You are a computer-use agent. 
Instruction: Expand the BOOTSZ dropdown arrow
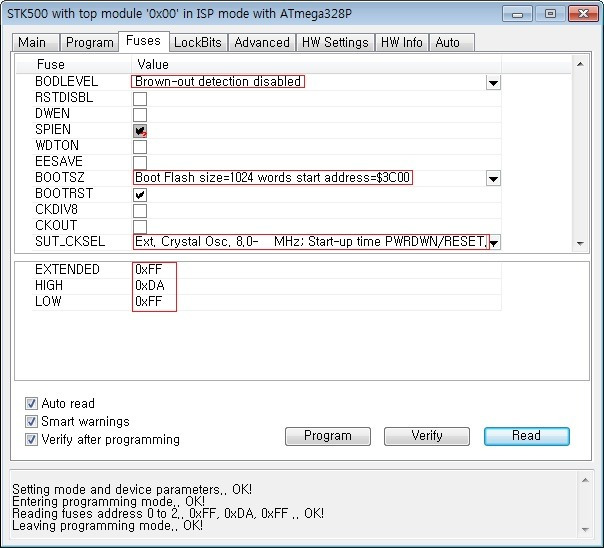pos(493,179)
